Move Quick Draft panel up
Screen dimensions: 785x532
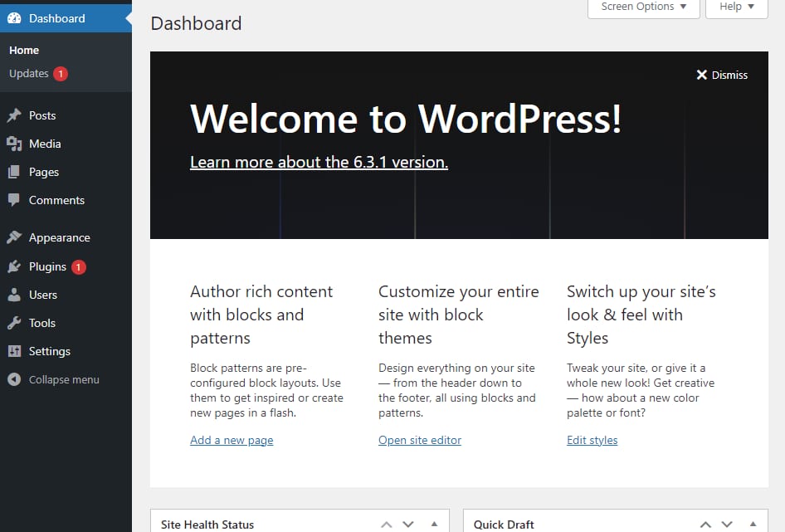point(705,525)
